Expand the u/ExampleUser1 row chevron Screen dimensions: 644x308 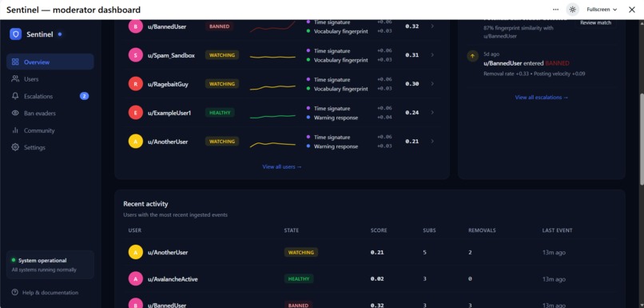click(x=432, y=113)
